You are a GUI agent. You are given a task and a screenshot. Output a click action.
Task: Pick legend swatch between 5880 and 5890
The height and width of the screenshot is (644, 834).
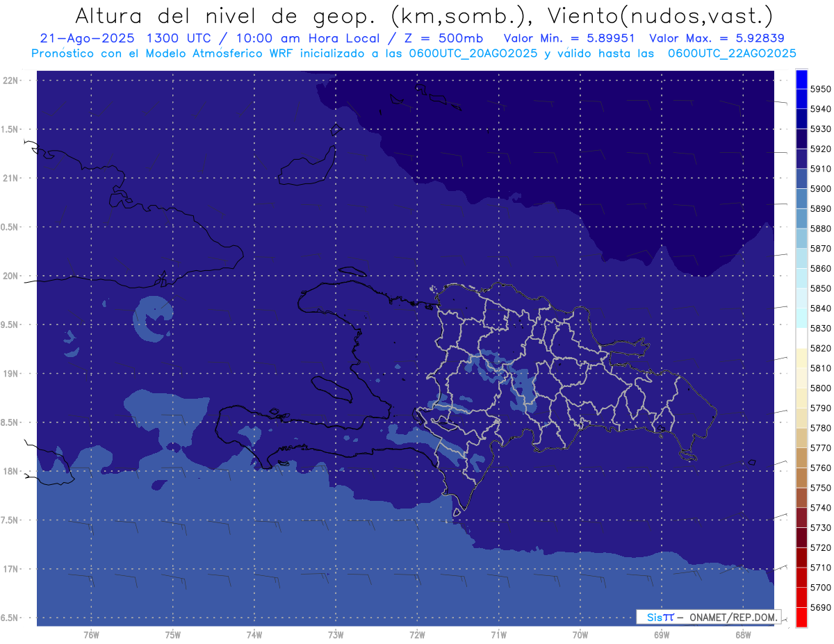click(801, 218)
